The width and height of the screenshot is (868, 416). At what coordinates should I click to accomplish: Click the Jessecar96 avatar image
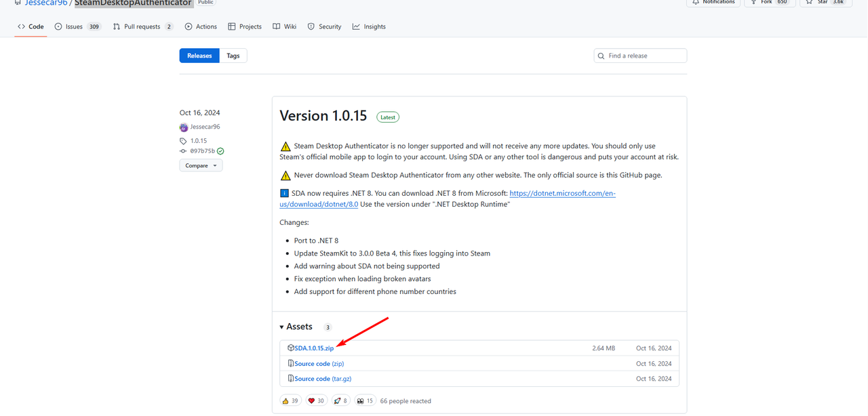pyautogui.click(x=184, y=127)
